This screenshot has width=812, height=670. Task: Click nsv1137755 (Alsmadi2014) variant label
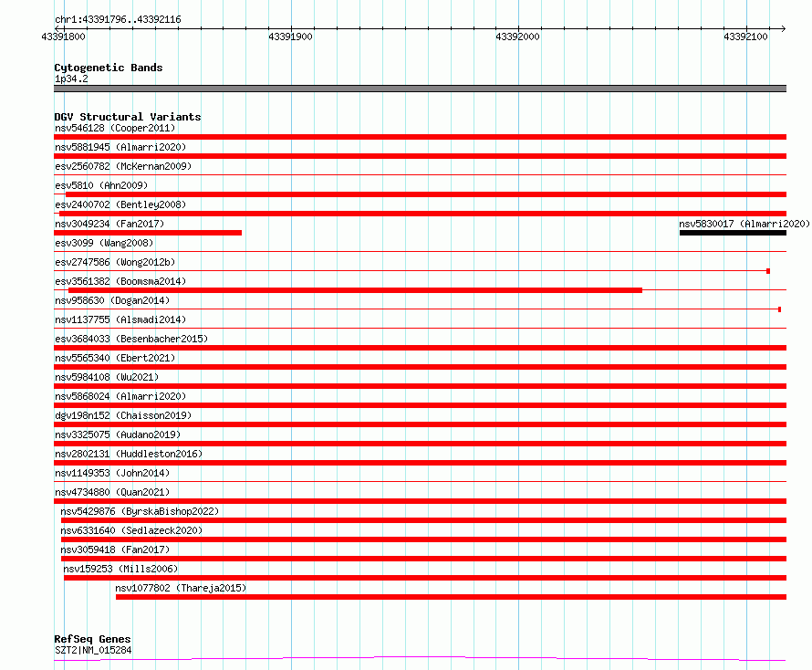click(120, 319)
